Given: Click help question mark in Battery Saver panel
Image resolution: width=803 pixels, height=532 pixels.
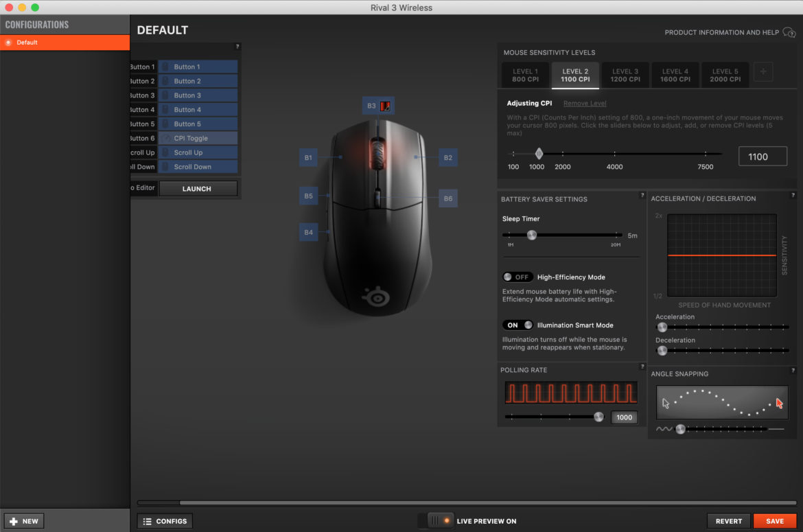Looking at the screenshot, I should [641, 196].
